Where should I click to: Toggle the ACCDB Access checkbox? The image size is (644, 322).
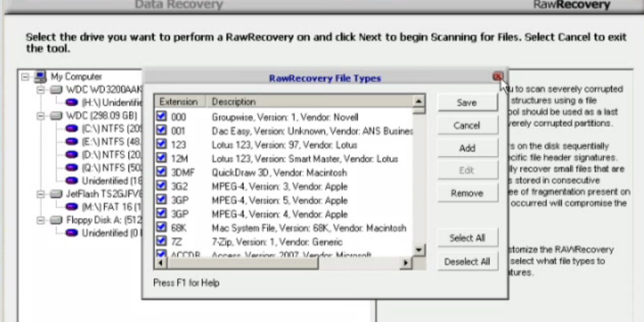tap(161, 254)
